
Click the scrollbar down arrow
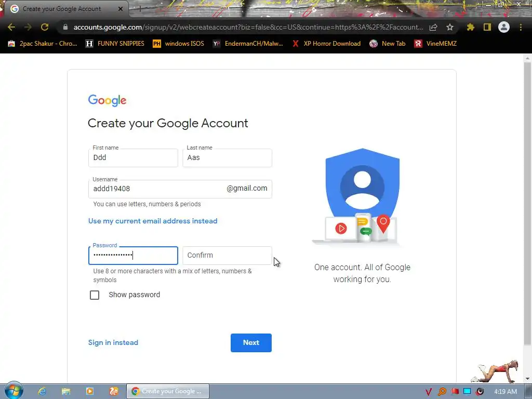coord(527,379)
